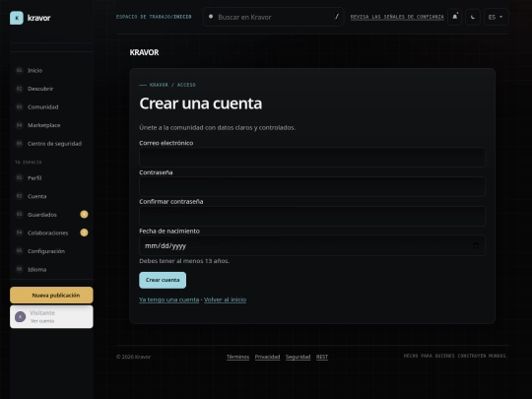This screenshot has width=532, height=399.
Task: Click 'Debes tener al menos 13 años.' text
Action: pos(184,261)
